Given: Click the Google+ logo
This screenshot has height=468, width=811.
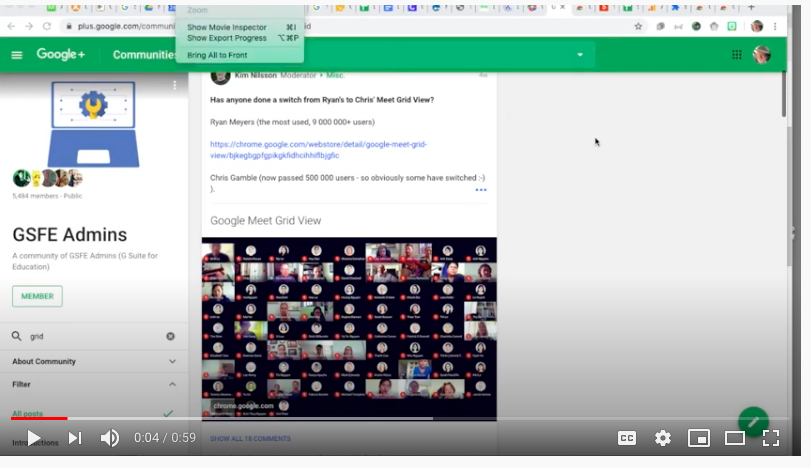Looking at the screenshot, I should [x=61, y=54].
